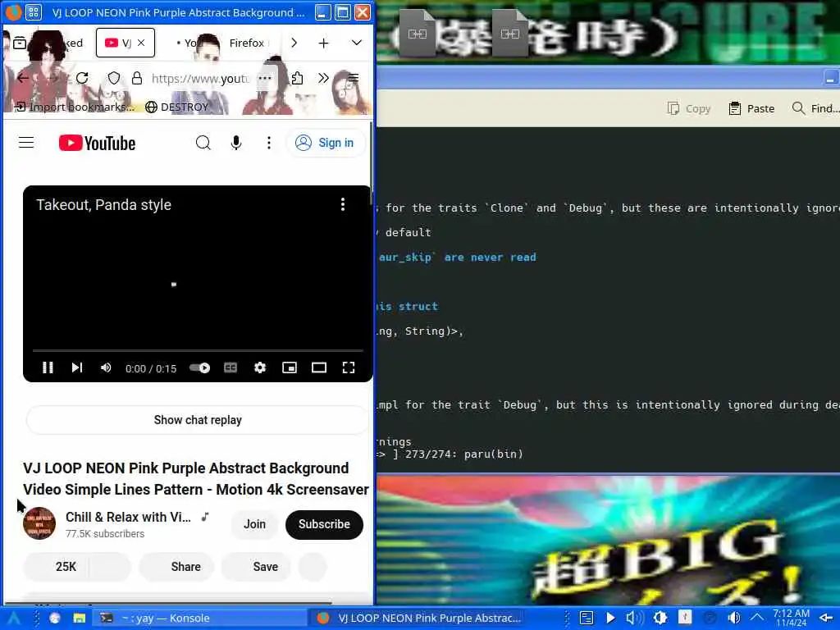Expand the list all tabs chevron
Viewport: 840px width, 630px height.
[357, 43]
